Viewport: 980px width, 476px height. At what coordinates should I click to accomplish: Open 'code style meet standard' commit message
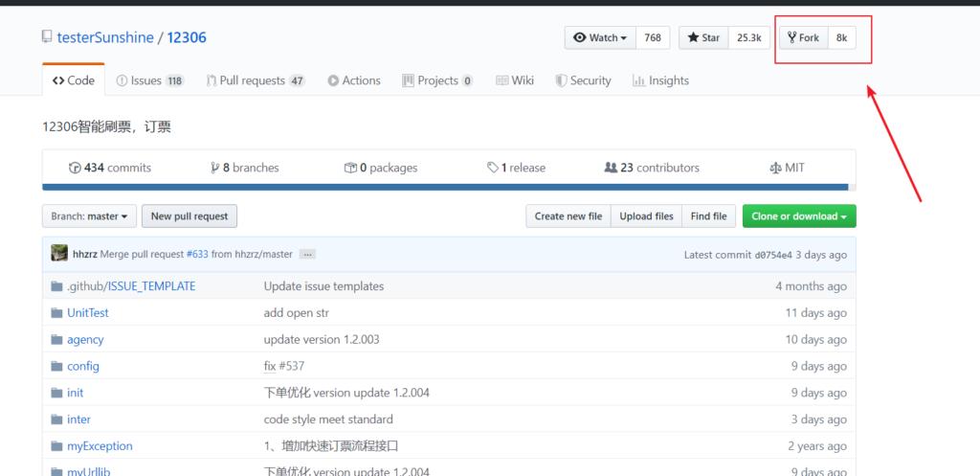[328, 419]
